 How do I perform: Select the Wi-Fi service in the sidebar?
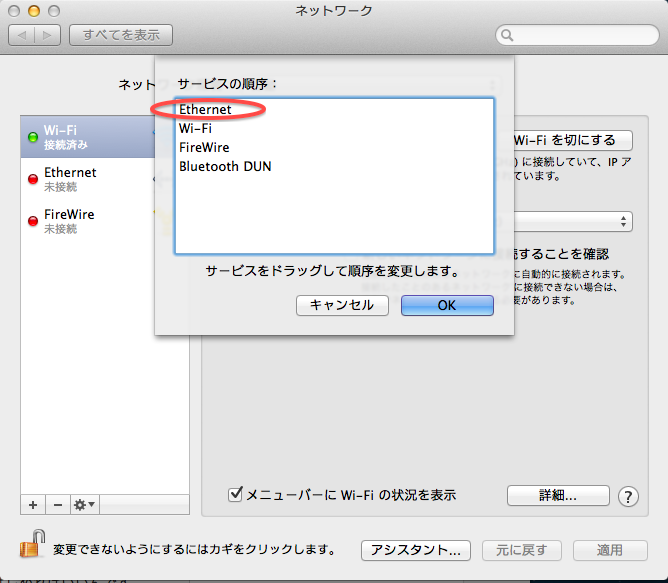[87, 137]
